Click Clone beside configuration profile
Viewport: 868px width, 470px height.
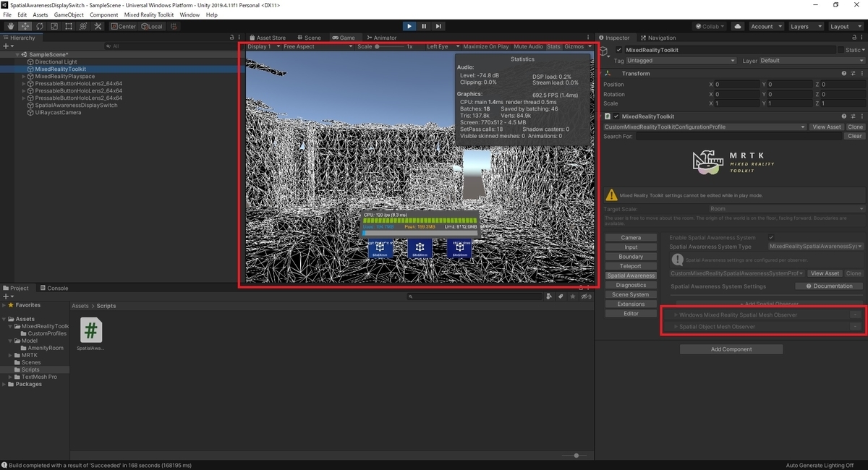click(x=856, y=127)
